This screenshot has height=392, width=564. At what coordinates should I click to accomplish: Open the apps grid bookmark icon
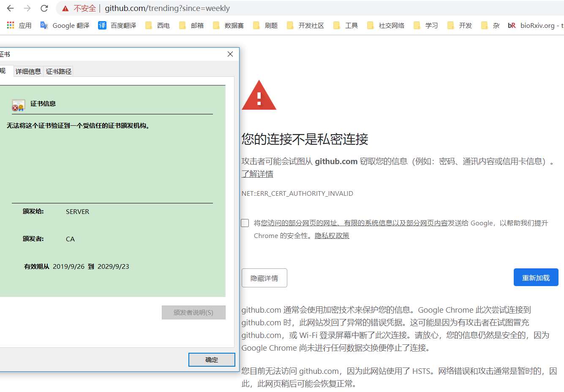pos(11,25)
